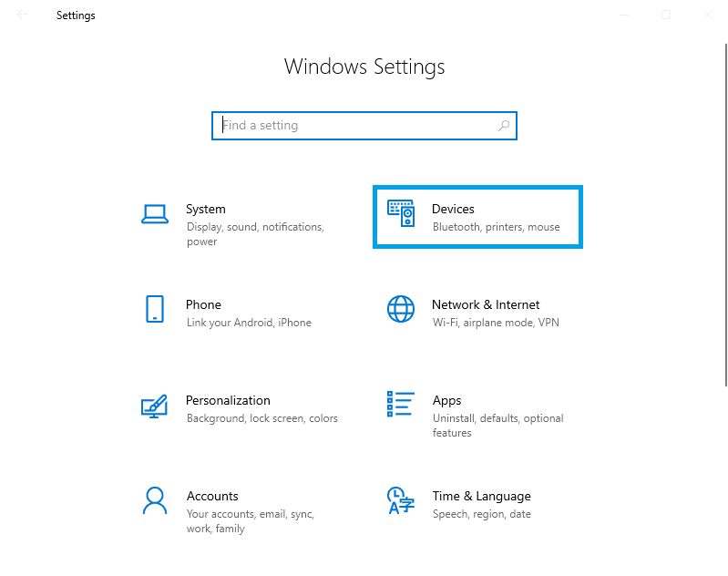Click inside the Find a setting box
This screenshot has height=576, width=728.
click(364, 126)
